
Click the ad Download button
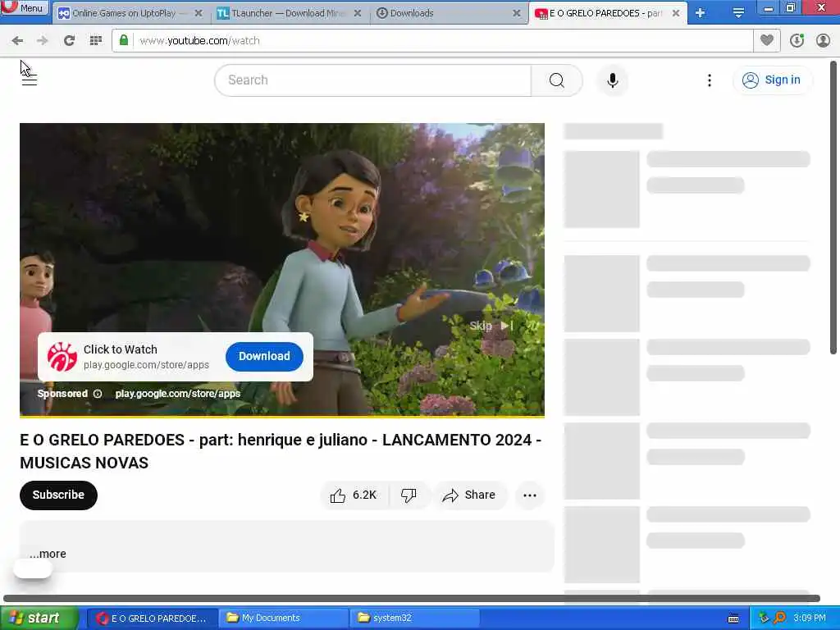click(264, 356)
